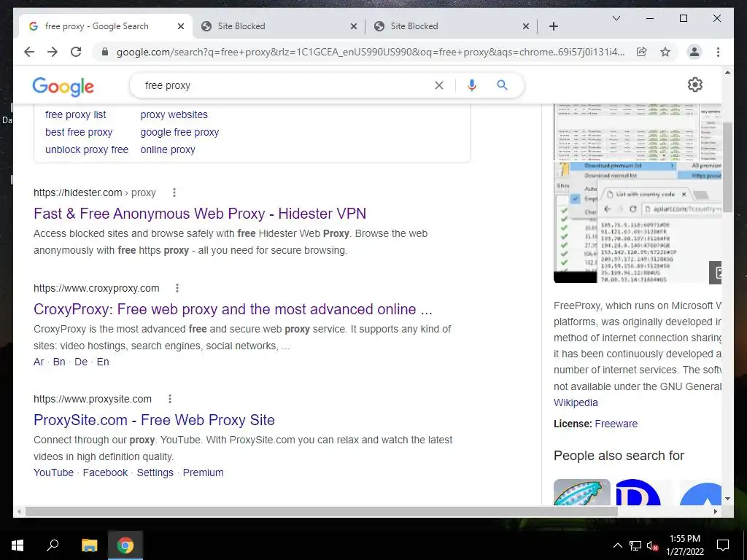This screenshot has width=747, height=560.
Task: Open Google quick settings gear
Action: (x=695, y=85)
